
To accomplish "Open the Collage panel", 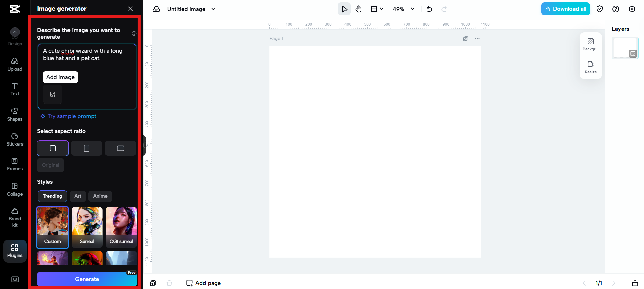I will (x=15, y=190).
